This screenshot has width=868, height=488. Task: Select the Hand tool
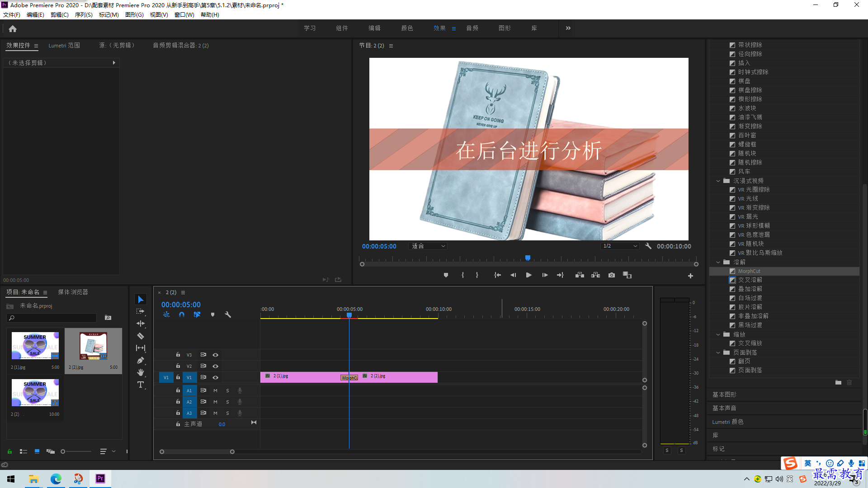pos(141,372)
